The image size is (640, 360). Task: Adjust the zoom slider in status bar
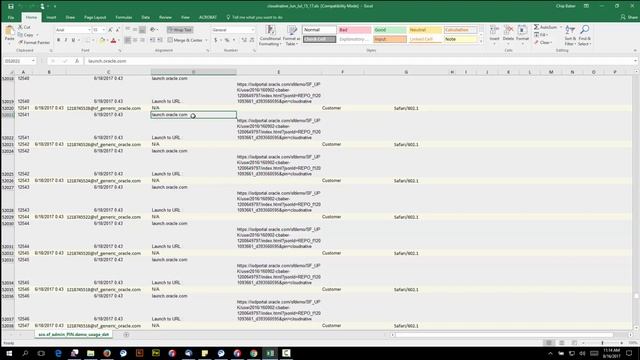[x=602, y=343]
